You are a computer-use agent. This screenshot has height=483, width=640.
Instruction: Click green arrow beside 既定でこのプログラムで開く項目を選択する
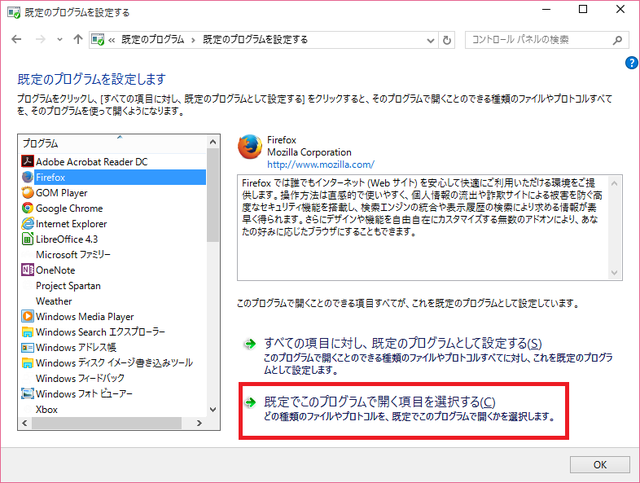click(250, 403)
